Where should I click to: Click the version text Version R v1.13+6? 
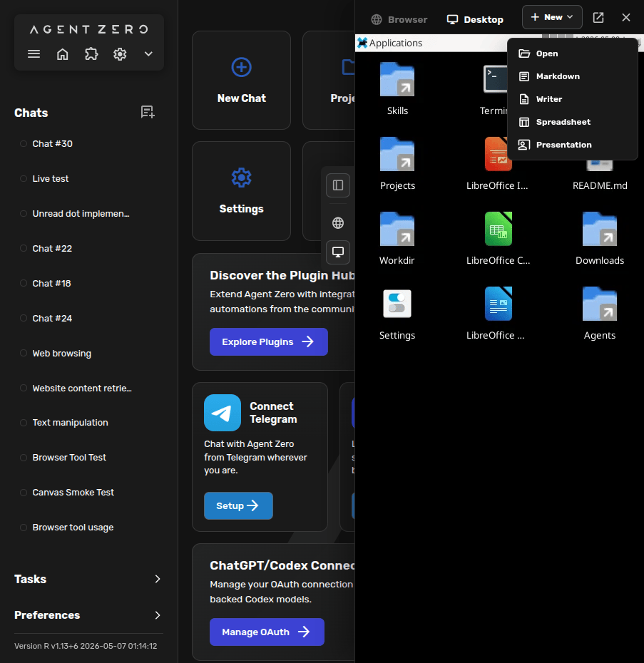tap(86, 646)
